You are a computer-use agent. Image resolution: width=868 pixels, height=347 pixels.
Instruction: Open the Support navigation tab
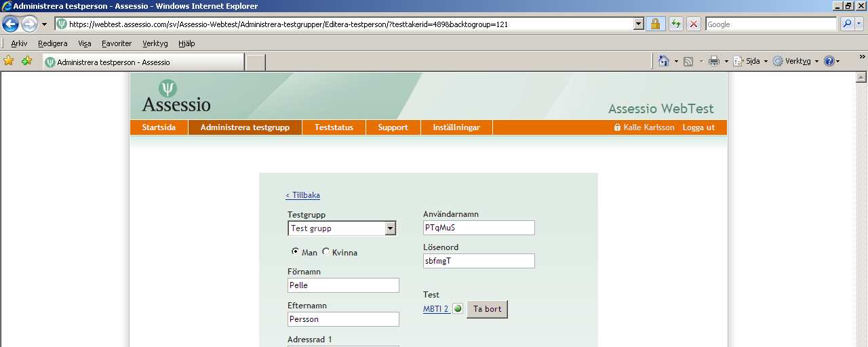point(393,127)
